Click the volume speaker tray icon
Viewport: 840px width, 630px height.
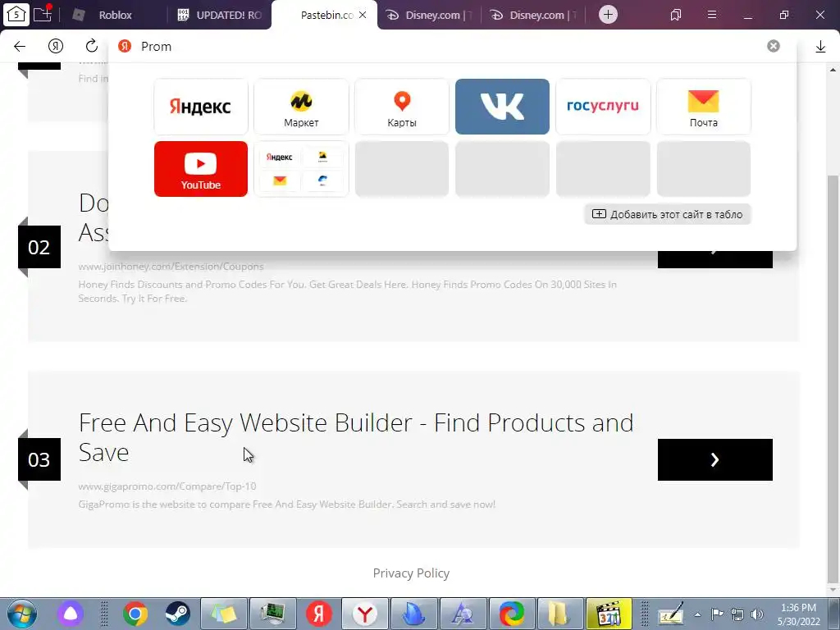tap(757, 614)
